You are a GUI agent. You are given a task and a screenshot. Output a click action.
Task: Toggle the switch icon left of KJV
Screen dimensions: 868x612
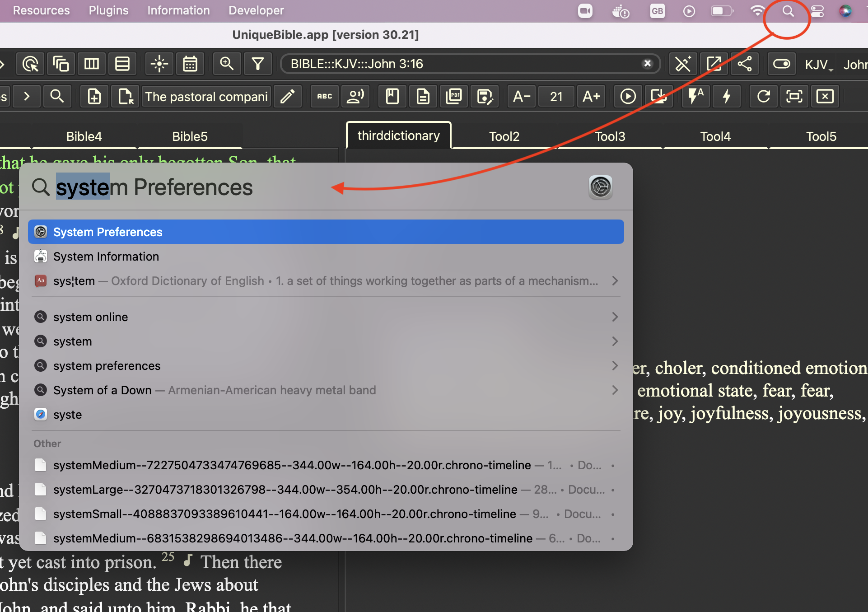[781, 64]
